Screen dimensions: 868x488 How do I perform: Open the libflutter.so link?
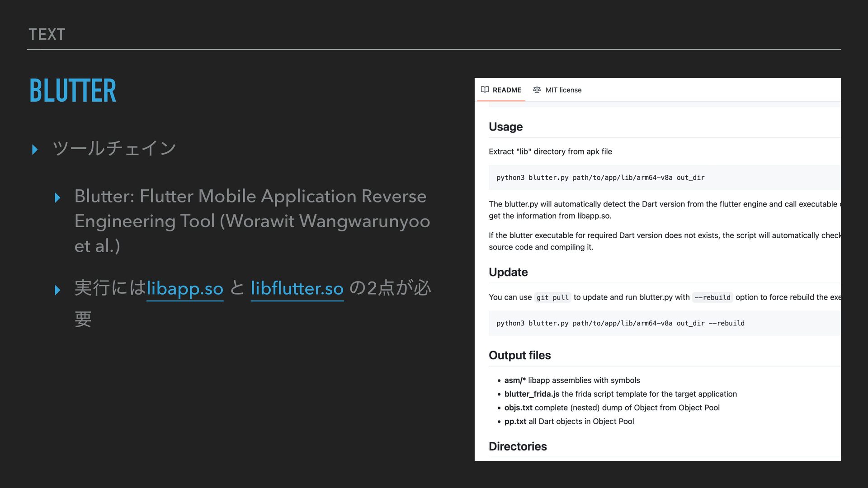pyautogui.click(x=297, y=288)
